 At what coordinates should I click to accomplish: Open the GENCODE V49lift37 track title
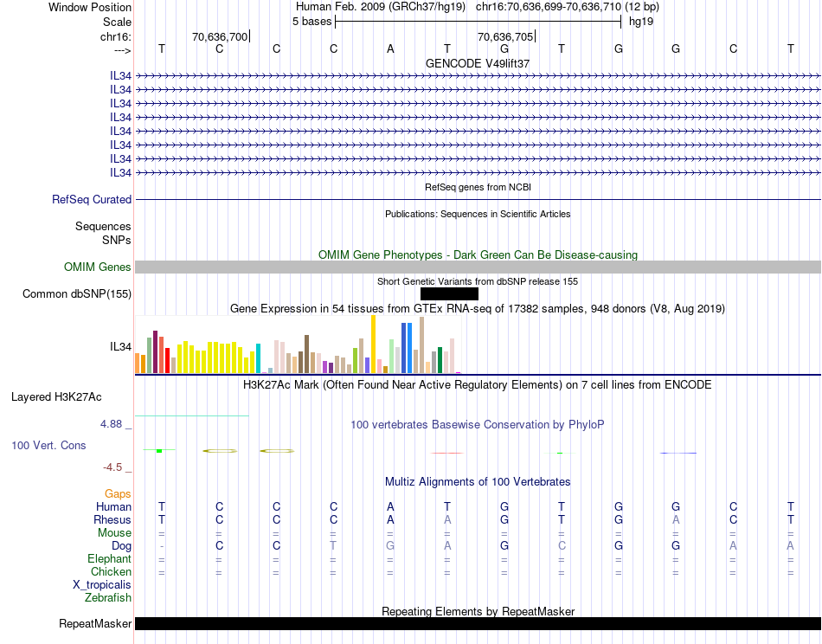click(x=478, y=63)
